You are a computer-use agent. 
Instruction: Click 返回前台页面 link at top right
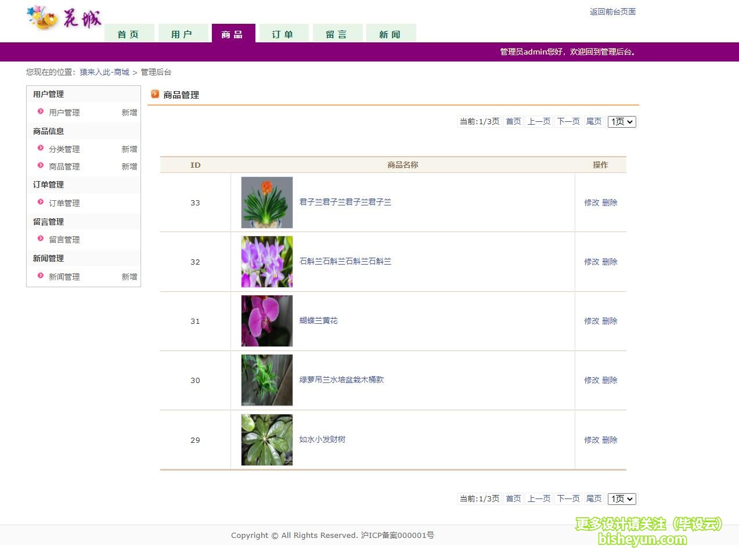pos(612,11)
